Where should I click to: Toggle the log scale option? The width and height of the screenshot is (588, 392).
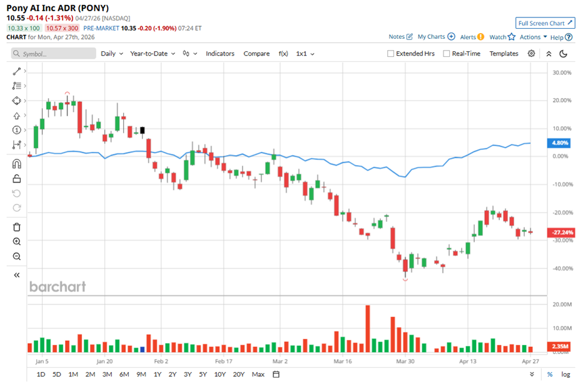click(x=565, y=374)
